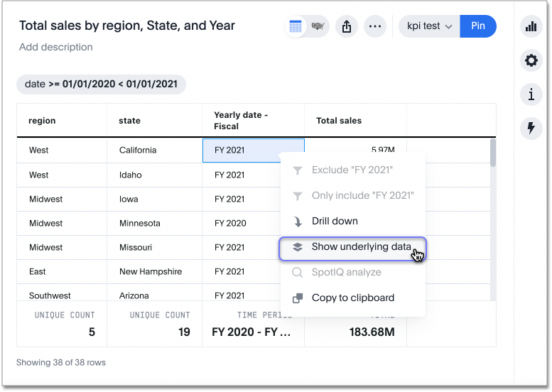
Task: Open the more options ellipsis menu
Action: (x=375, y=26)
